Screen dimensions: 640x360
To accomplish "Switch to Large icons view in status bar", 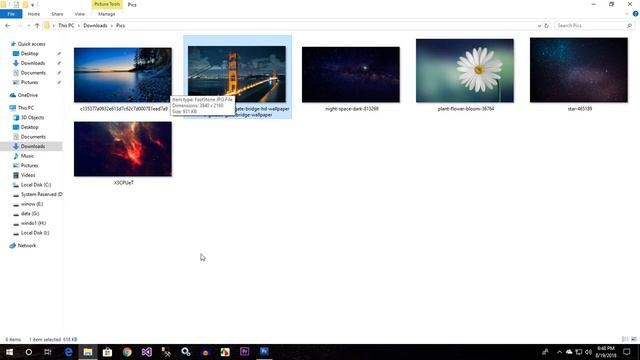I will coord(633,339).
